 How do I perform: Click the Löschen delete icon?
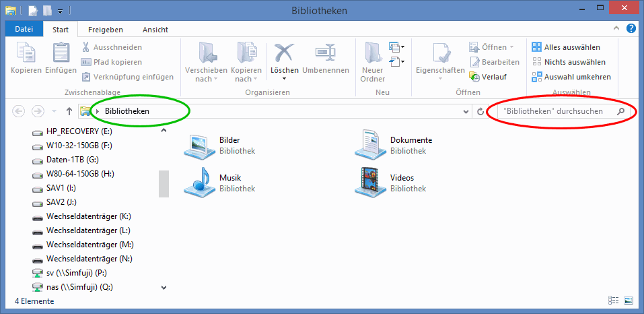click(x=284, y=53)
